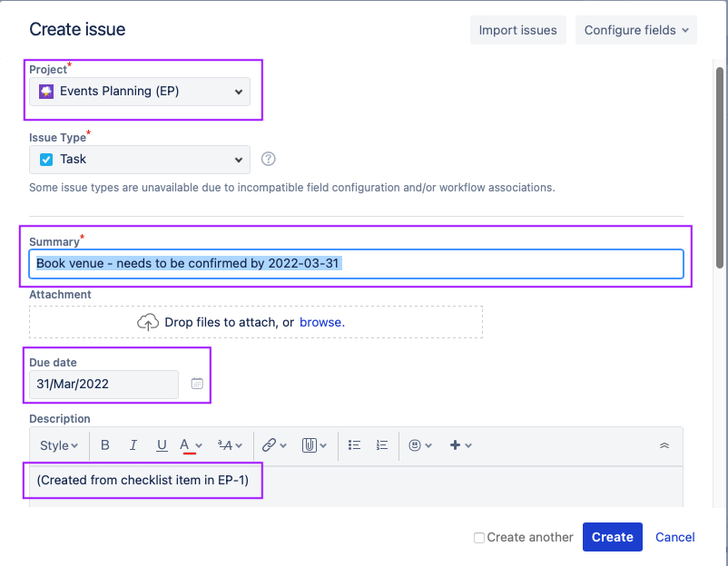Insert a numbered list in description

[382, 445]
